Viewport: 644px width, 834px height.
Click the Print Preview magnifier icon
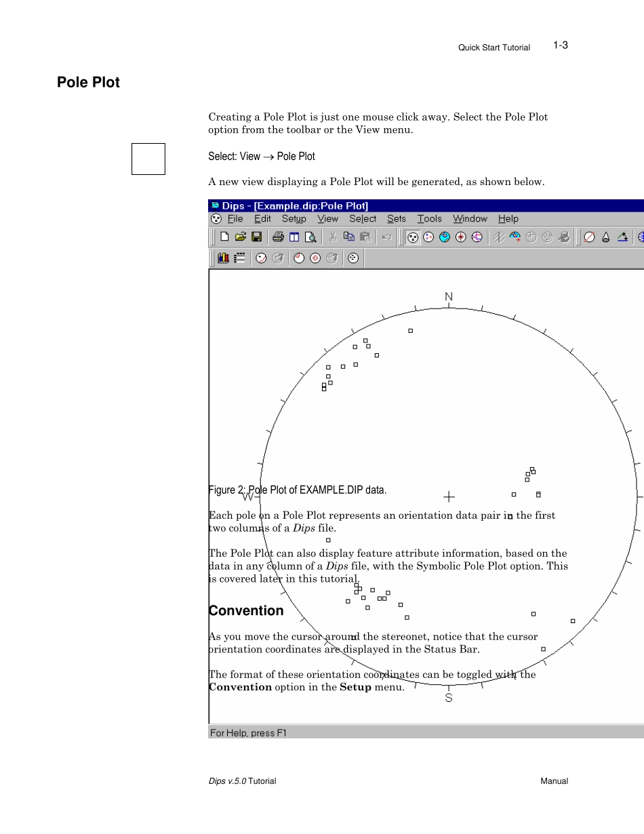click(x=310, y=237)
